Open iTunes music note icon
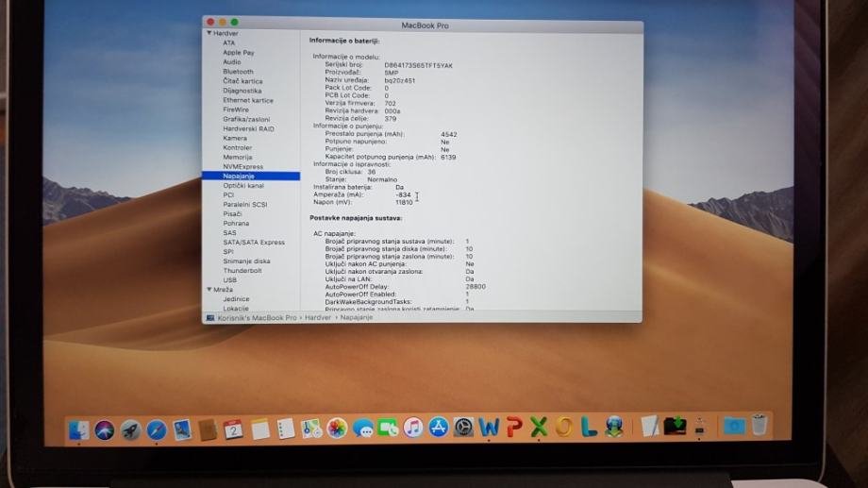This screenshot has width=868, height=488. [413, 428]
